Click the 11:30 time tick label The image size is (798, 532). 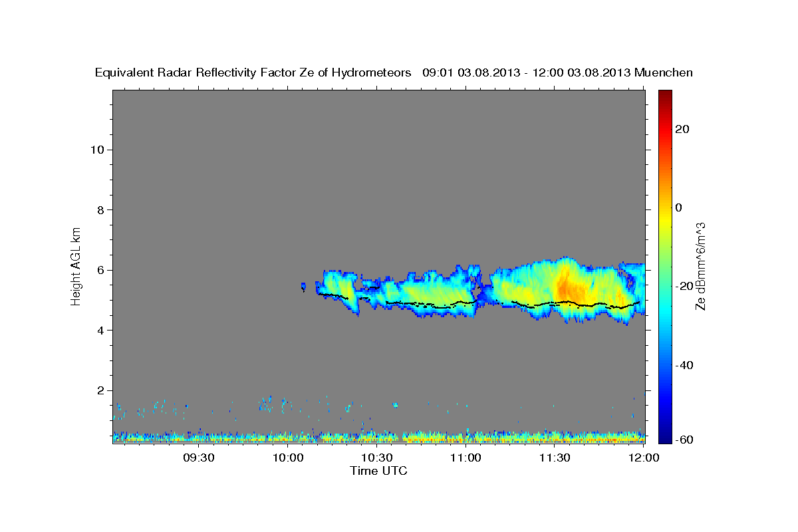555,458
